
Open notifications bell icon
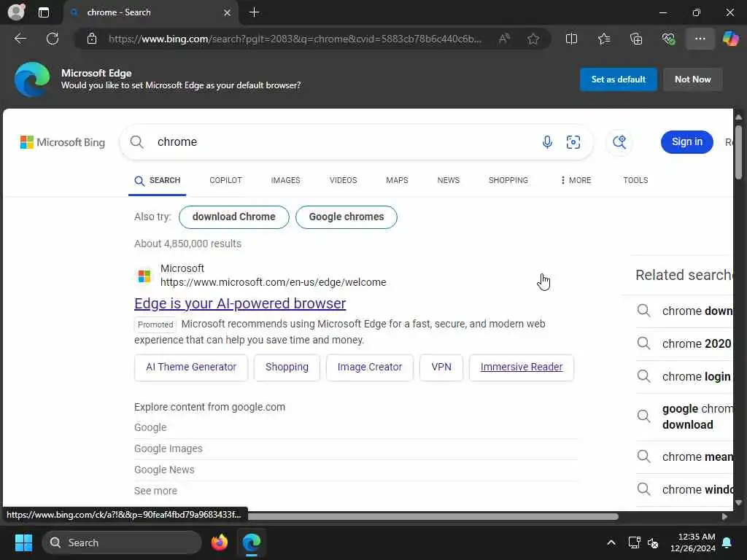727,542
